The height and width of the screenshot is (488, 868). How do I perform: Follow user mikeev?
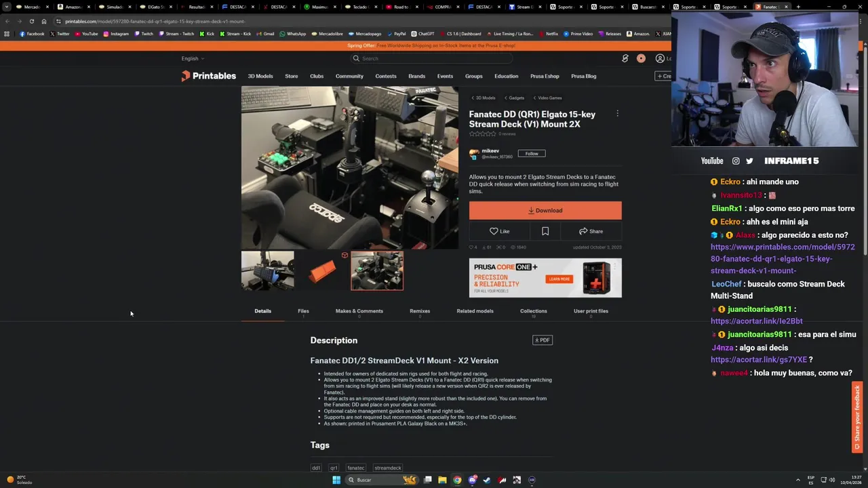pos(532,153)
